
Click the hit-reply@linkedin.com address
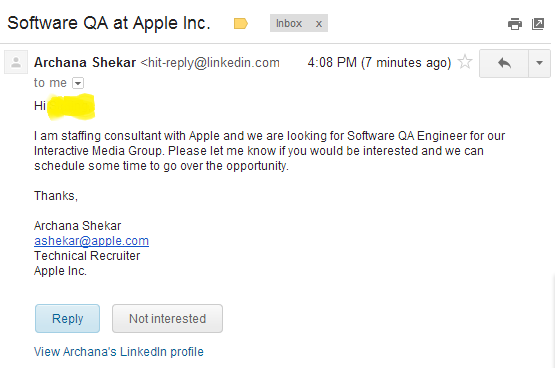click(x=210, y=63)
